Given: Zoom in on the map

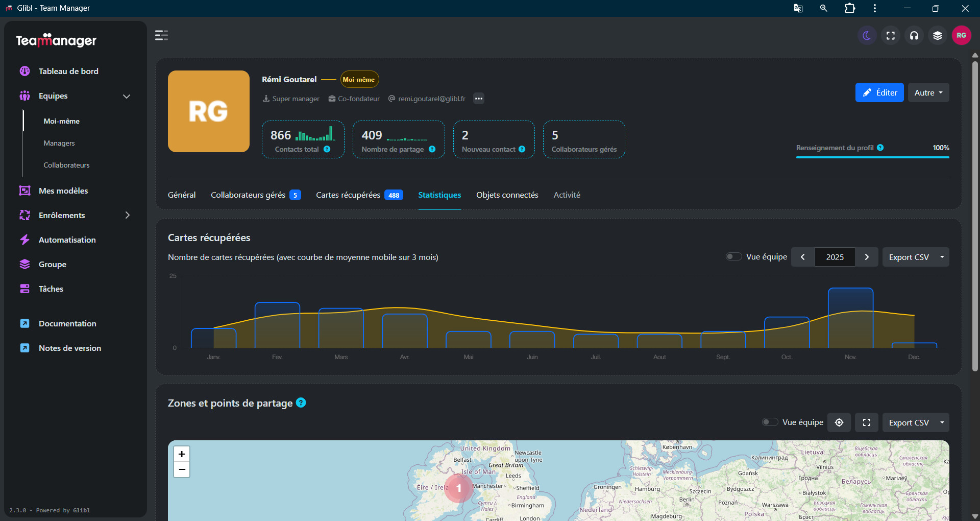Looking at the screenshot, I should (x=182, y=454).
